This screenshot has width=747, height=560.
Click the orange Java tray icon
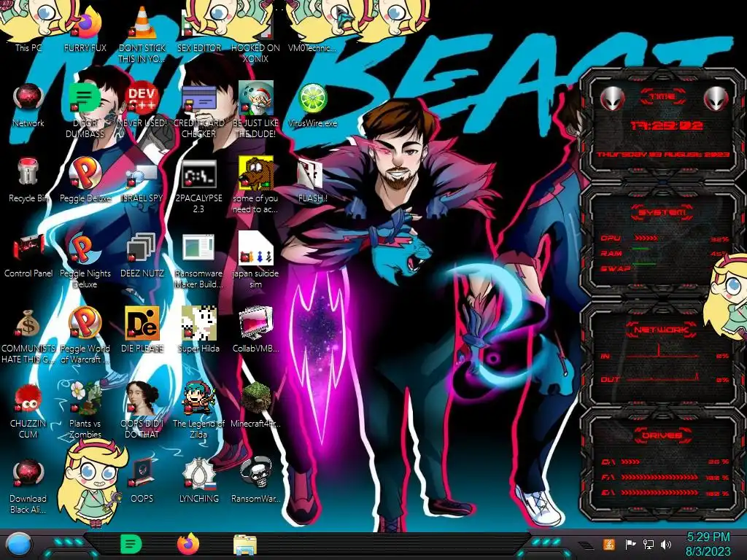(609, 544)
